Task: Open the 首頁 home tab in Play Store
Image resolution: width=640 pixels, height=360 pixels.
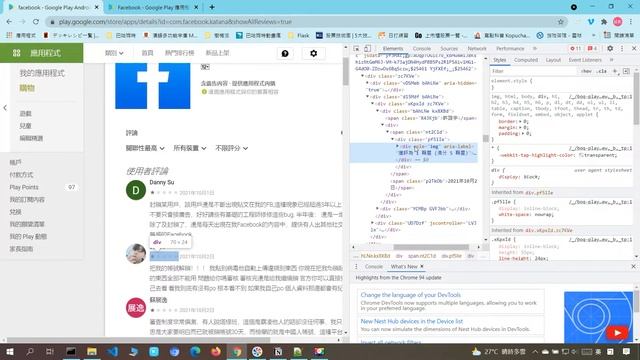Action: click(x=147, y=53)
